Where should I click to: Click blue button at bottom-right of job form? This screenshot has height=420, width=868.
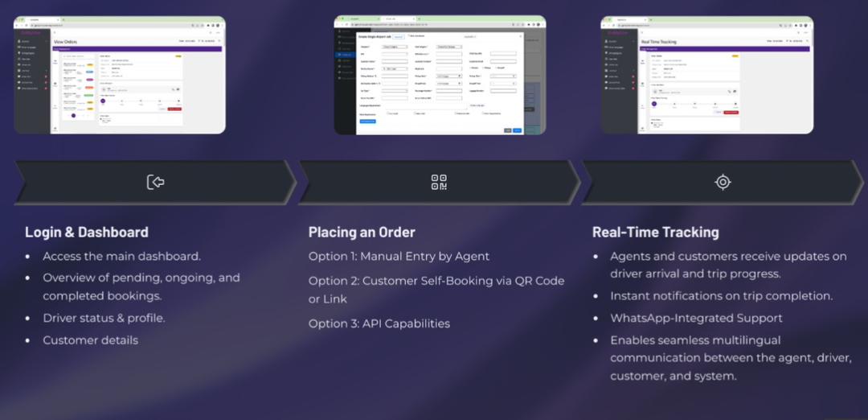tap(517, 130)
